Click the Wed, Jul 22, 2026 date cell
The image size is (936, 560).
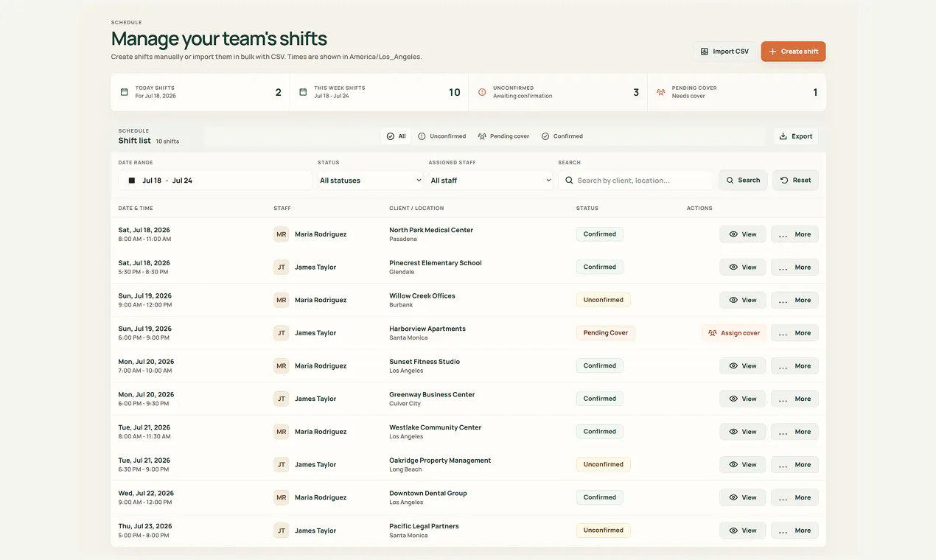click(146, 497)
